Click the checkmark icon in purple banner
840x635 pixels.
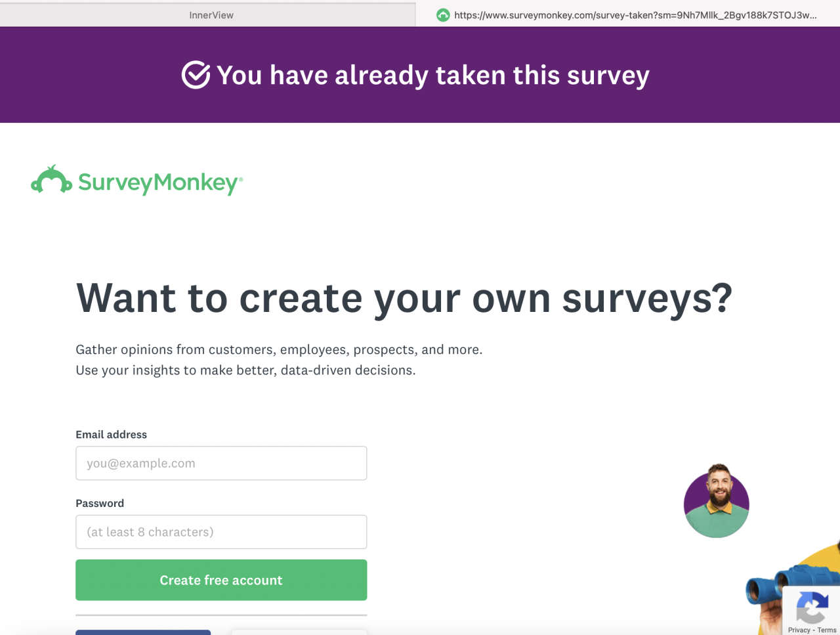pyautogui.click(x=196, y=75)
